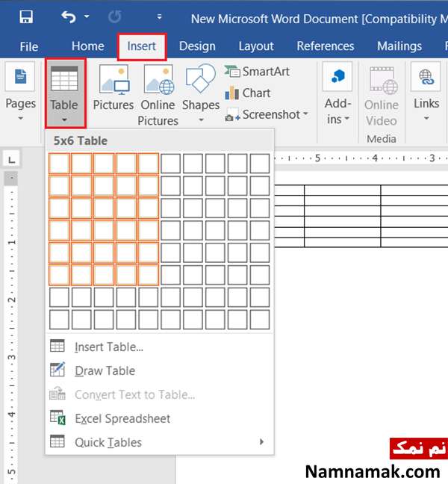The image size is (448, 484).
Task: Expand the Add-ins dropdown arrow
Action: coord(347,119)
